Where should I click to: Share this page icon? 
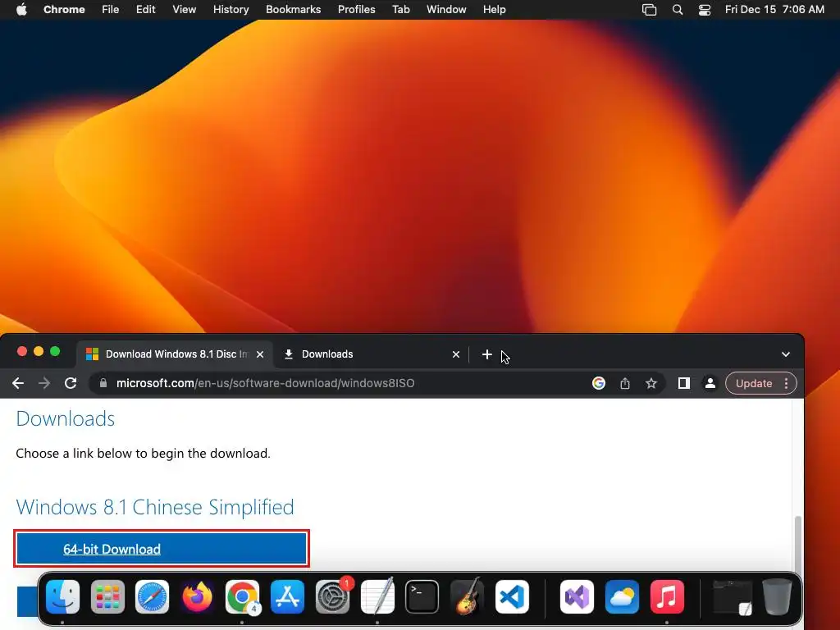(x=624, y=383)
